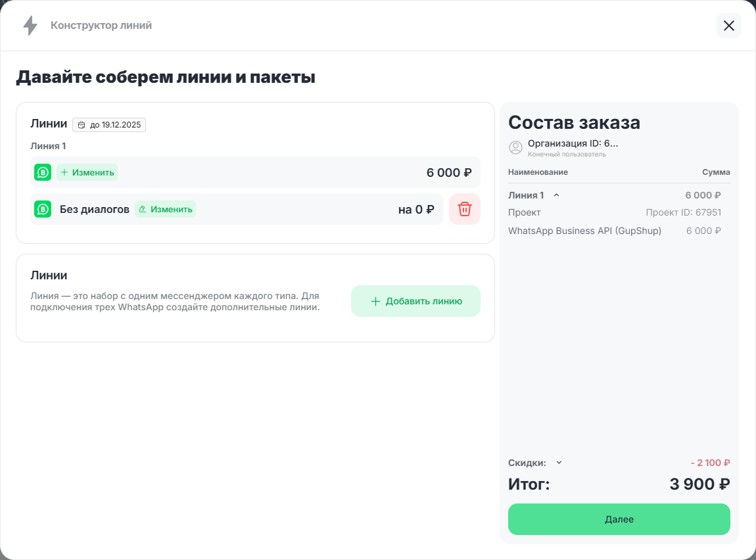Click the organization user avatar icon
The width and height of the screenshot is (756, 560).
515,148
